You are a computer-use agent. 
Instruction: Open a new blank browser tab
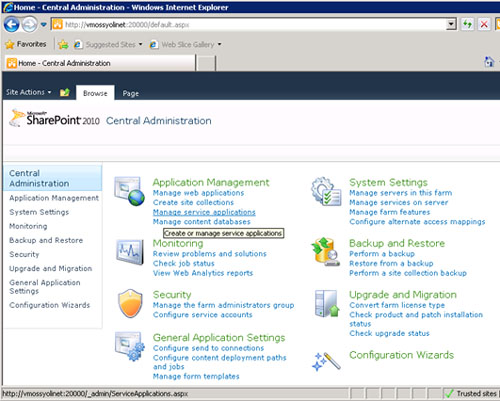[206, 63]
